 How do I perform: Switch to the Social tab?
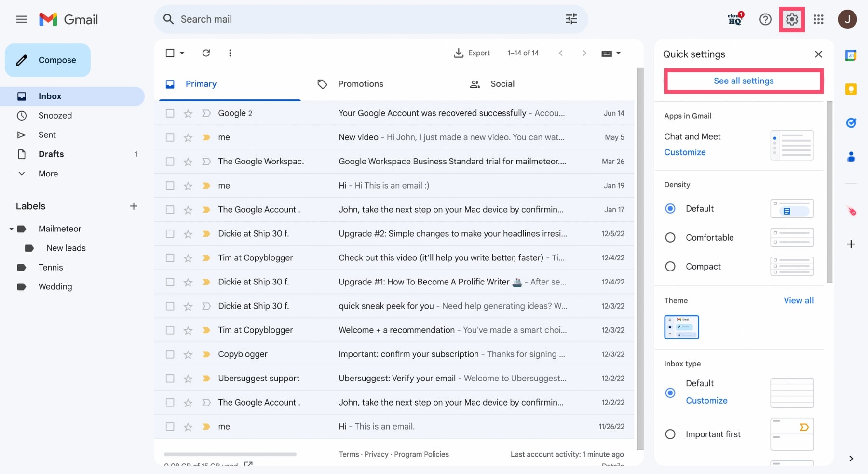coord(502,83)
